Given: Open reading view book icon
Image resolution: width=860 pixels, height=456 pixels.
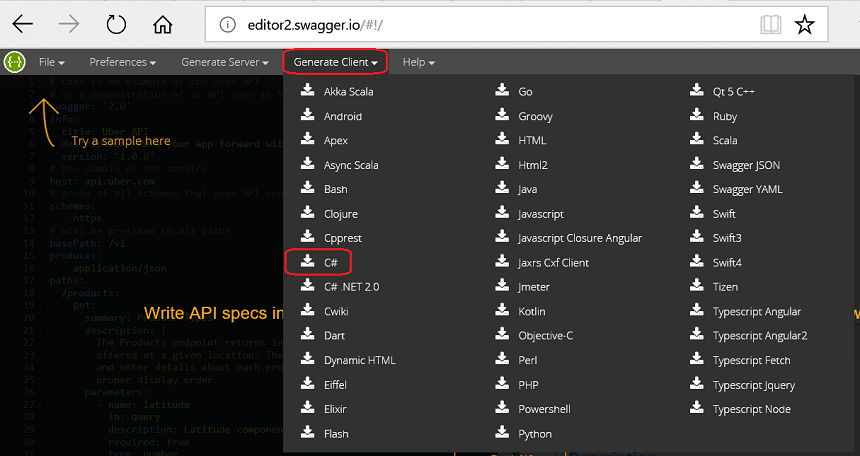Looking at the screenshot, I should pyautogui.click(x=771, y=25).
